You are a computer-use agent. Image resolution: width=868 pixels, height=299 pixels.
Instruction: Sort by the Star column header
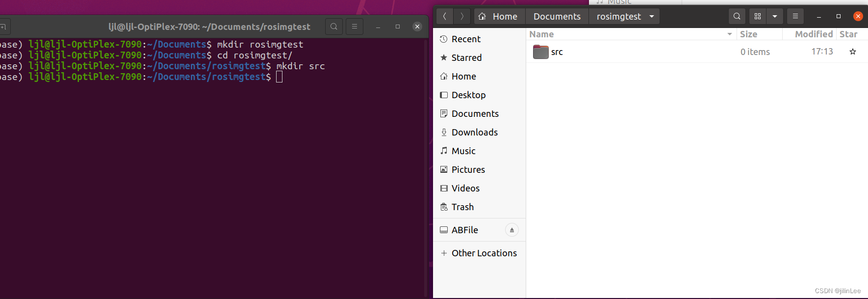[852, 34]
